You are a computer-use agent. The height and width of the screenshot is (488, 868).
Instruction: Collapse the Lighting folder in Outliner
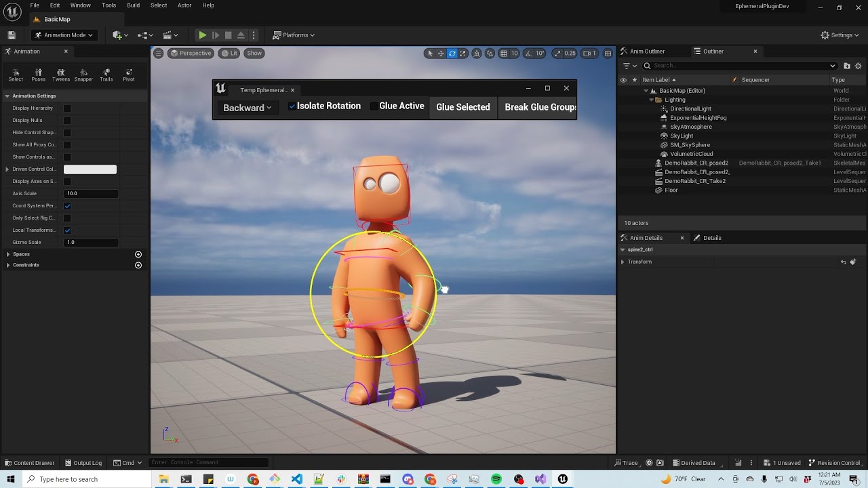point(651,100)
